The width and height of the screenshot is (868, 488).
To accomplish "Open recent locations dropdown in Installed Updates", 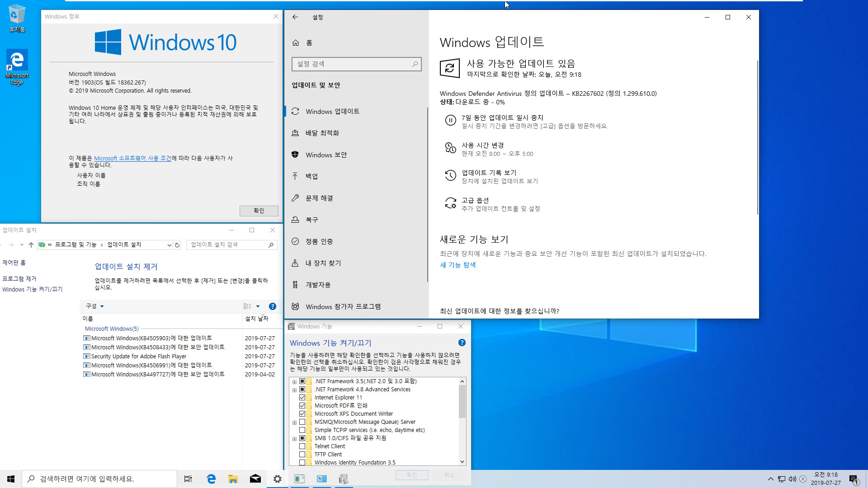I will 21,245.
